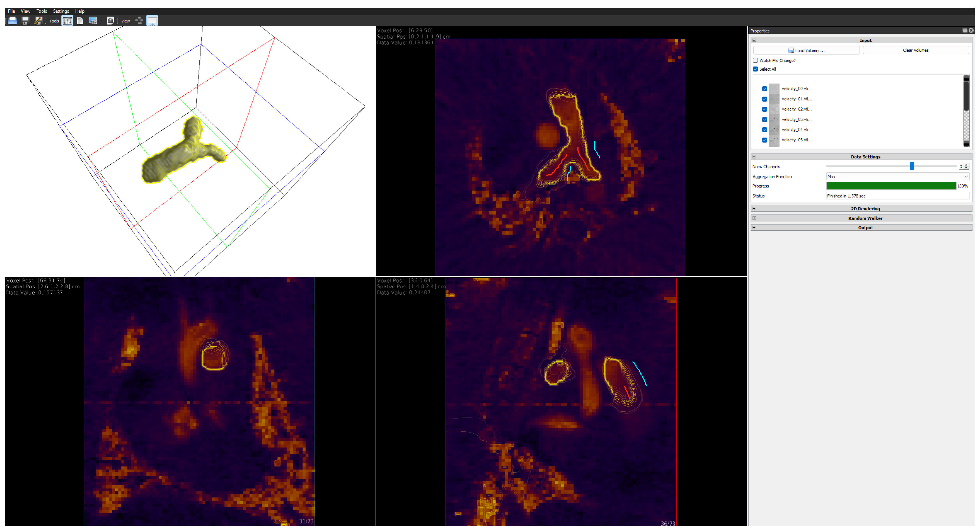Click the green Progress bar
Image resolution: width=980 pixels, height=531 pixels.
click(891, 186)
